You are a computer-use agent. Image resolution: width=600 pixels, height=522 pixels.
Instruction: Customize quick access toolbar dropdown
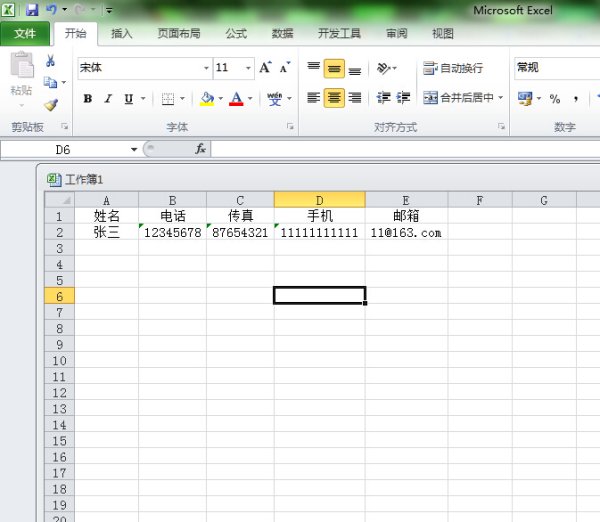pyautogui.click(x=109, y=10)
